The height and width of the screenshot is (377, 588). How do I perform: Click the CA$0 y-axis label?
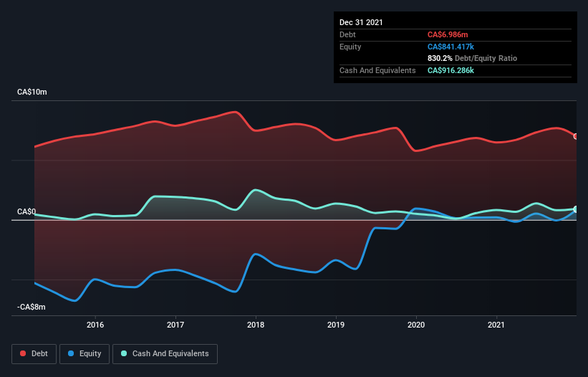coord(26,211)
